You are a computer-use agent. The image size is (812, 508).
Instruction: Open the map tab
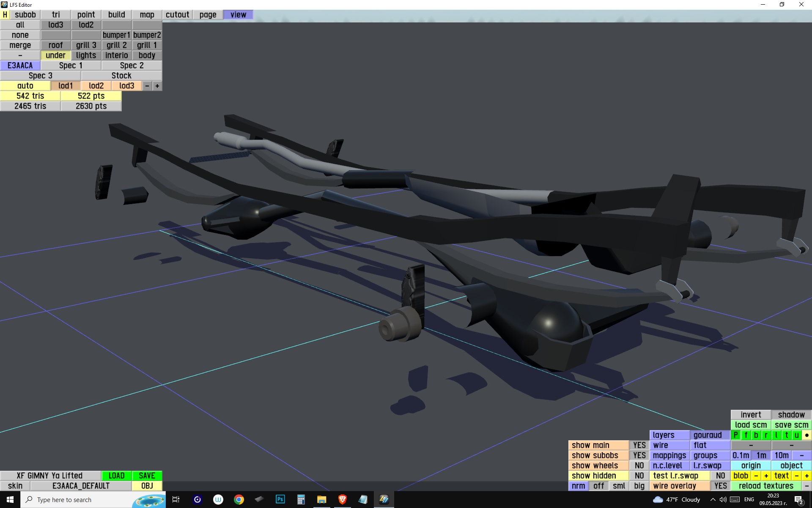[147, 15]
